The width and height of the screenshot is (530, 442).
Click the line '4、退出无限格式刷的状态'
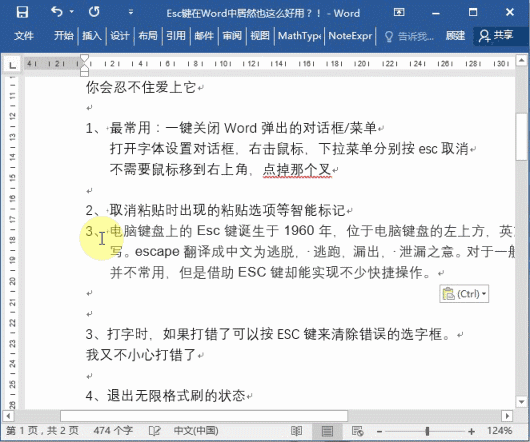[x=165, y=395]
